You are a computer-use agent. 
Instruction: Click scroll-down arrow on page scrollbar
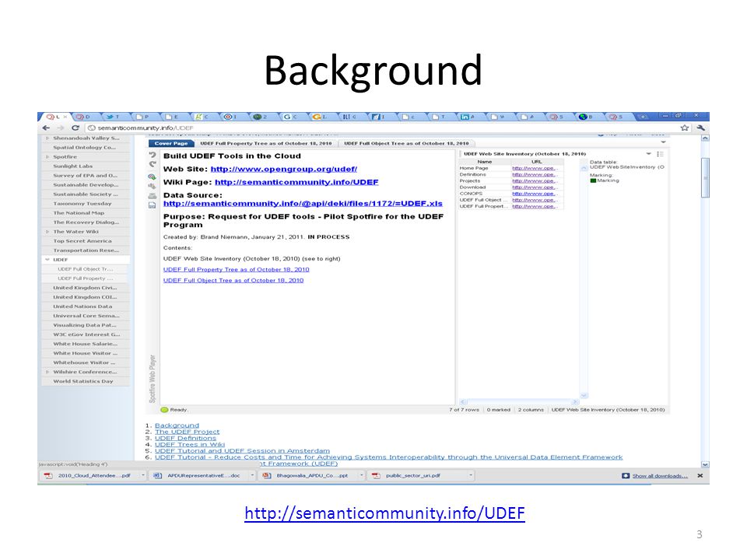pos(705,464)
